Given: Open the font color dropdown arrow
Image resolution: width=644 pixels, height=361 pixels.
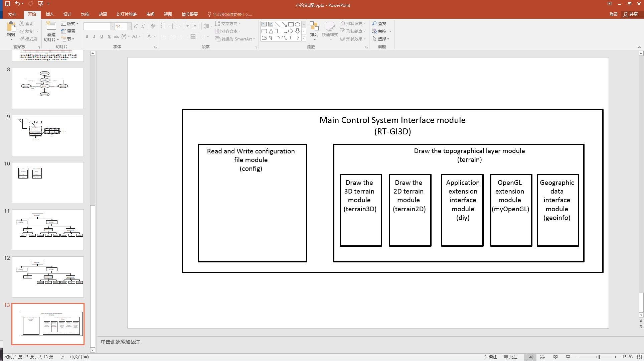Looking at the screenshot, I should tap(155, 36).
